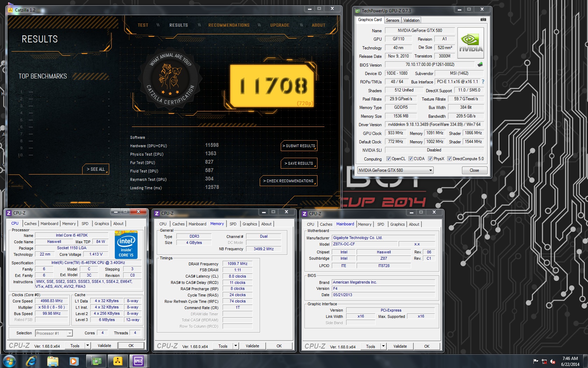
Task: Click the SUBMIT RESULTS button
Action: tap(299, 146)
